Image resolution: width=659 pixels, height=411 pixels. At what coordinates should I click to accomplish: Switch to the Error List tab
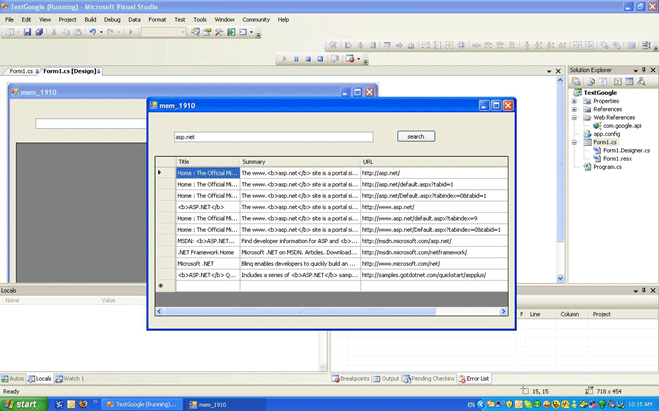474,379
